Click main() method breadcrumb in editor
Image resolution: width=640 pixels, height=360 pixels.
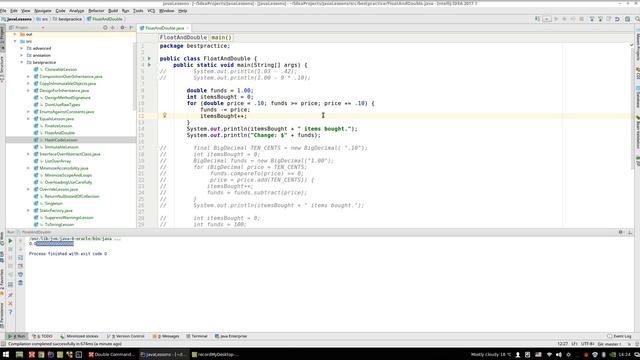pyautogui.click(x=221, y=37)
